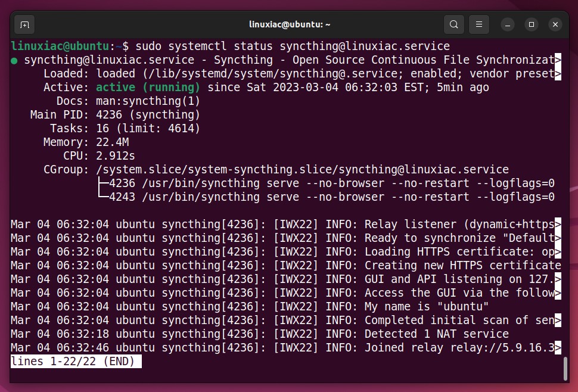Click the truncation arrow on Loaded line
Screen dimensions: 578x392
558,73
